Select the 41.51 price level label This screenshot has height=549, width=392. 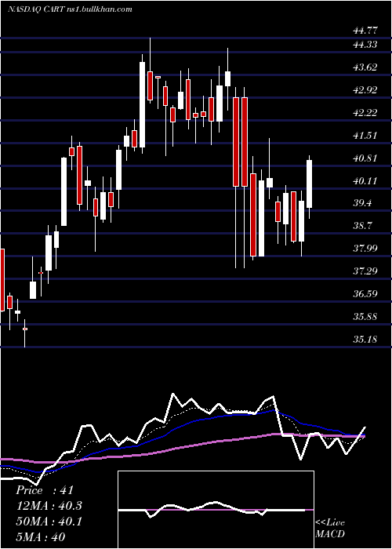click(x=365, y=136)
